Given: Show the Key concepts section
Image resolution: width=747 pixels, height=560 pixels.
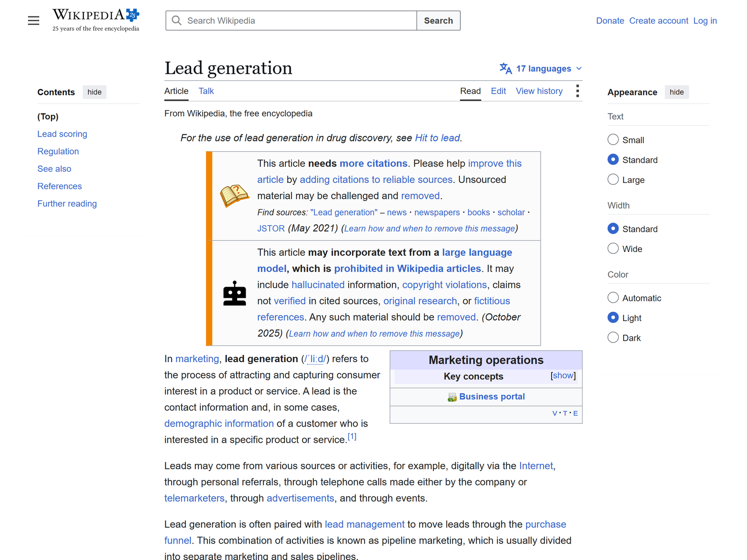Looking at the screenshot, I should click(563, 376).
